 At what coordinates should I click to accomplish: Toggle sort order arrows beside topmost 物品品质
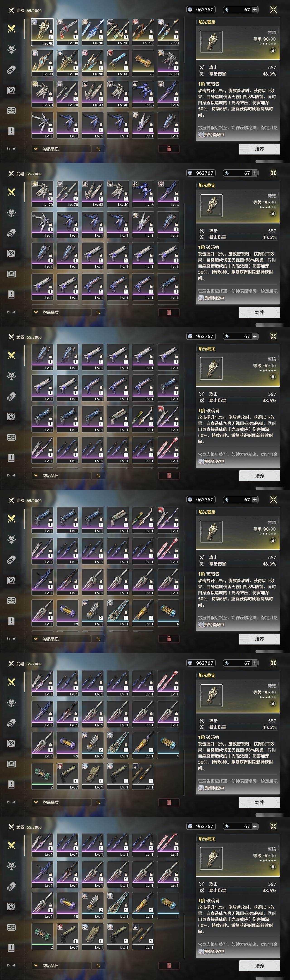[98, 149]
